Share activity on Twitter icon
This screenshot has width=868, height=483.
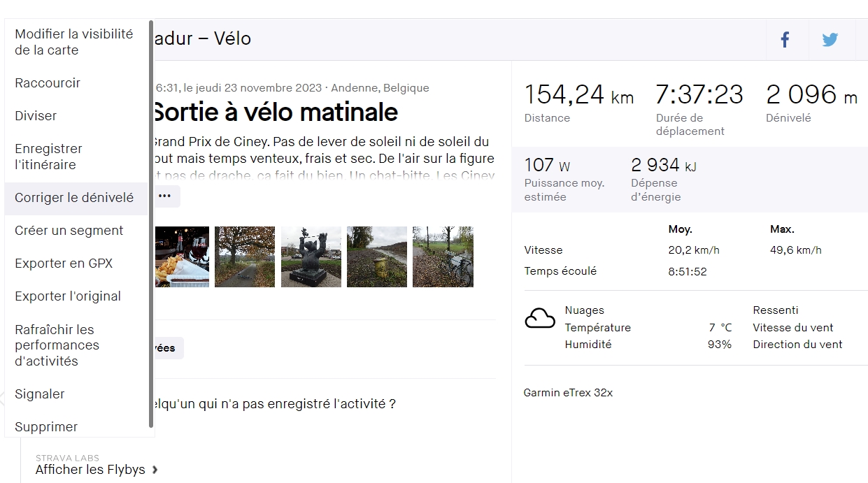coord(830,40)
